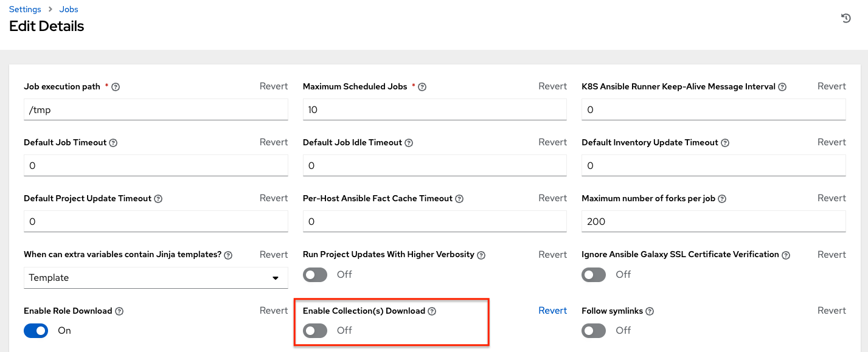This screenshot has height=352, width=868.
Task: Click help icon beside Maximum Scheduled Jobs
Action: click(423, 86)
